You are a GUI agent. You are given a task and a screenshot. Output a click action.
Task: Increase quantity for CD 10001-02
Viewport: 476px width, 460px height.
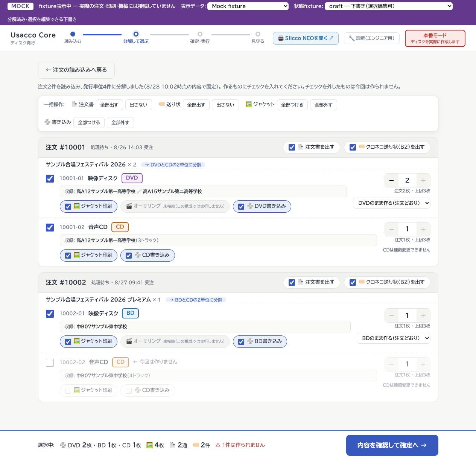tap(423, 229)
